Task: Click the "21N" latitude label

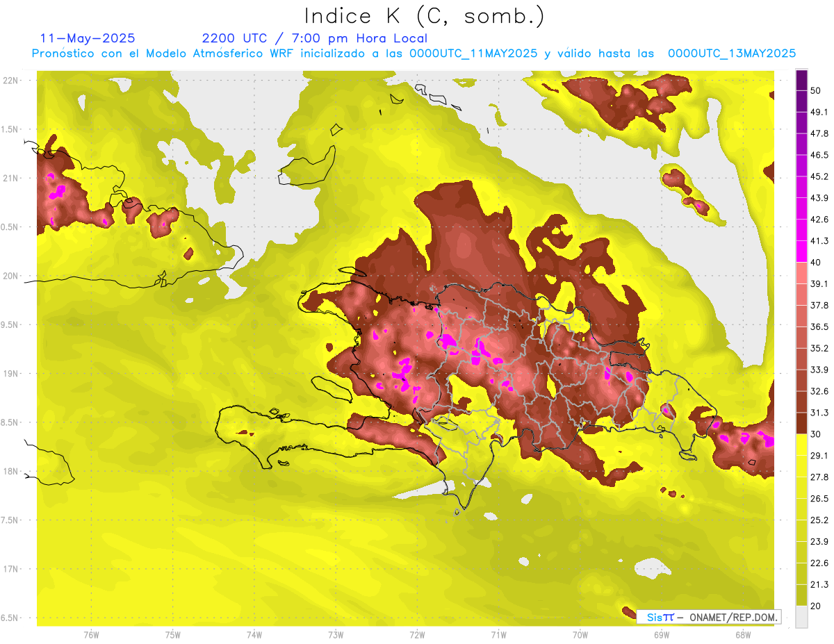Action: coord(10,178)
